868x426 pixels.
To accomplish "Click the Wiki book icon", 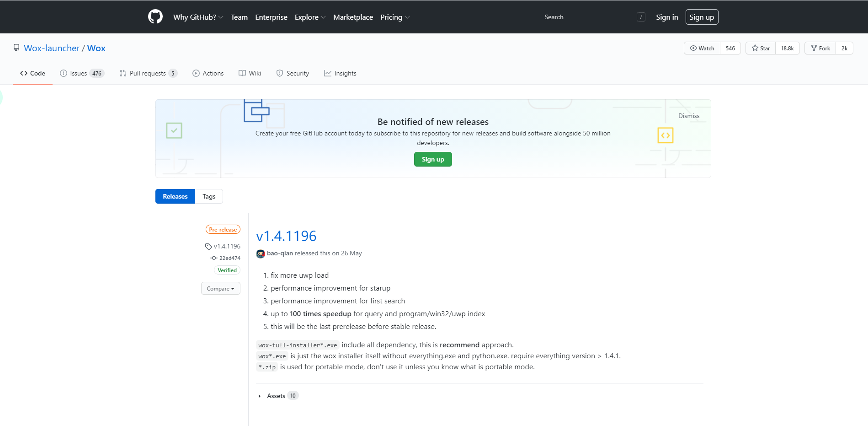I will (x=242, y=73).
